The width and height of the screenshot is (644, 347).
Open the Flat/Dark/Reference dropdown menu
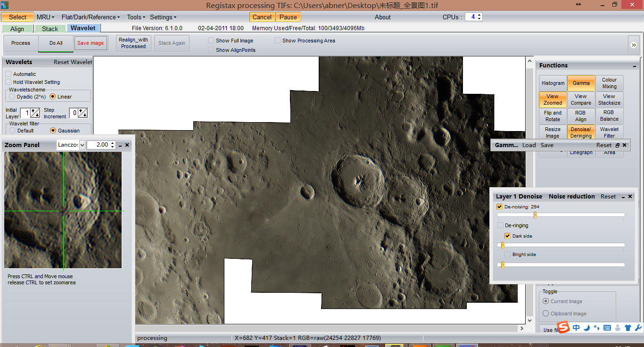91,17
